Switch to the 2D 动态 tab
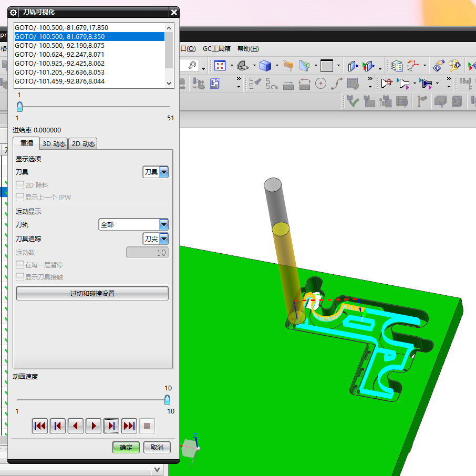This screenshot has width=476, height=476. click(83, 143)
